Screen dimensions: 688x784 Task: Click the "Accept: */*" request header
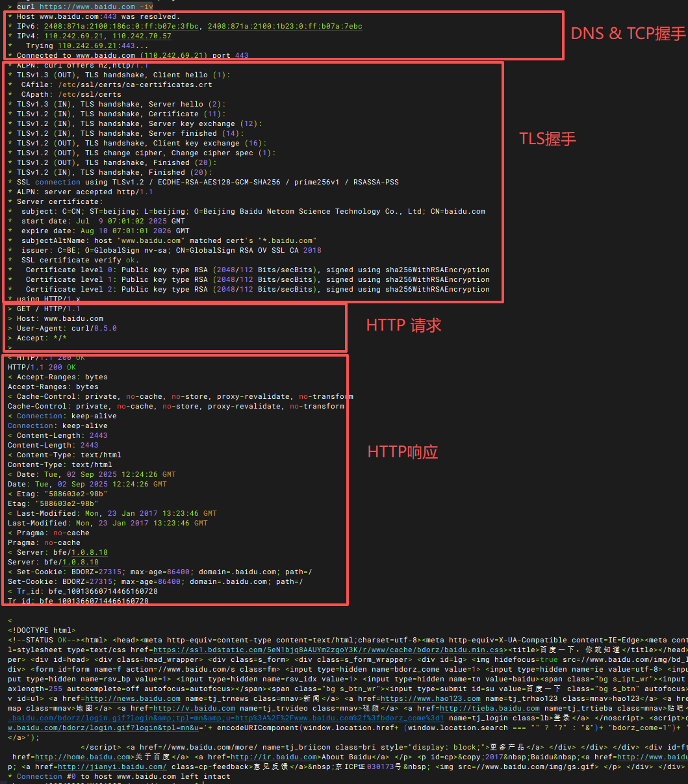(x=37, y=338)
